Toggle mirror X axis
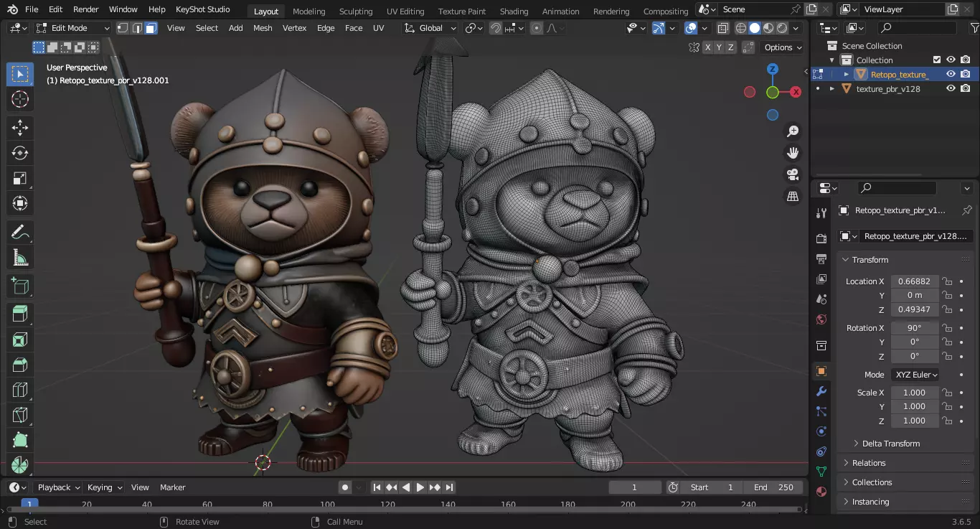This screenshot has width=980, height=529. click(x=708, y=47)
